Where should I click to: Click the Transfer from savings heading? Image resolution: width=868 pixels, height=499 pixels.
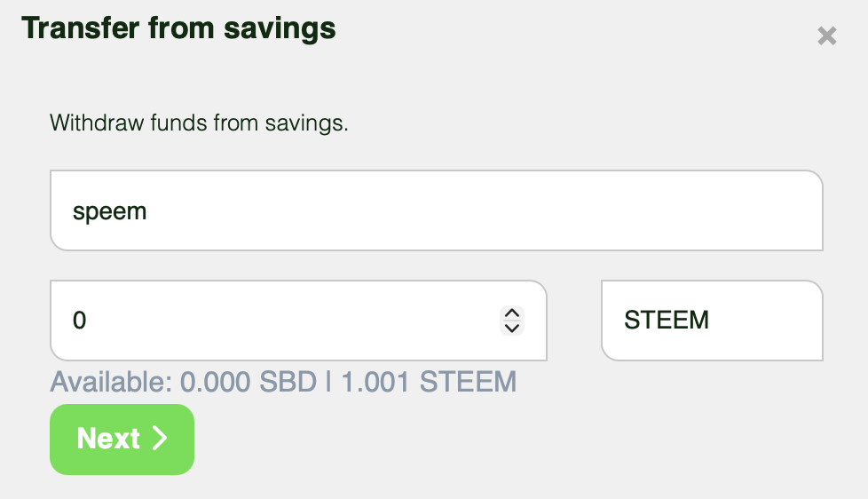click(179, 28)
